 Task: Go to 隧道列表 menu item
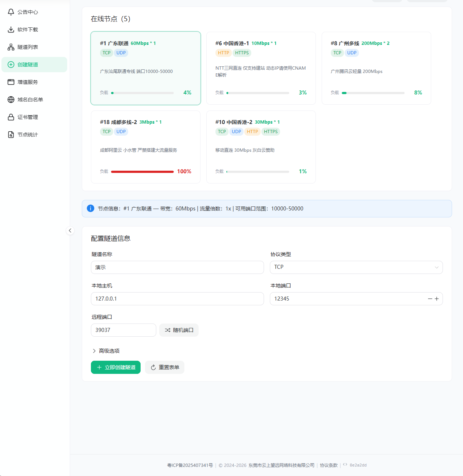[x=34, y=47]
